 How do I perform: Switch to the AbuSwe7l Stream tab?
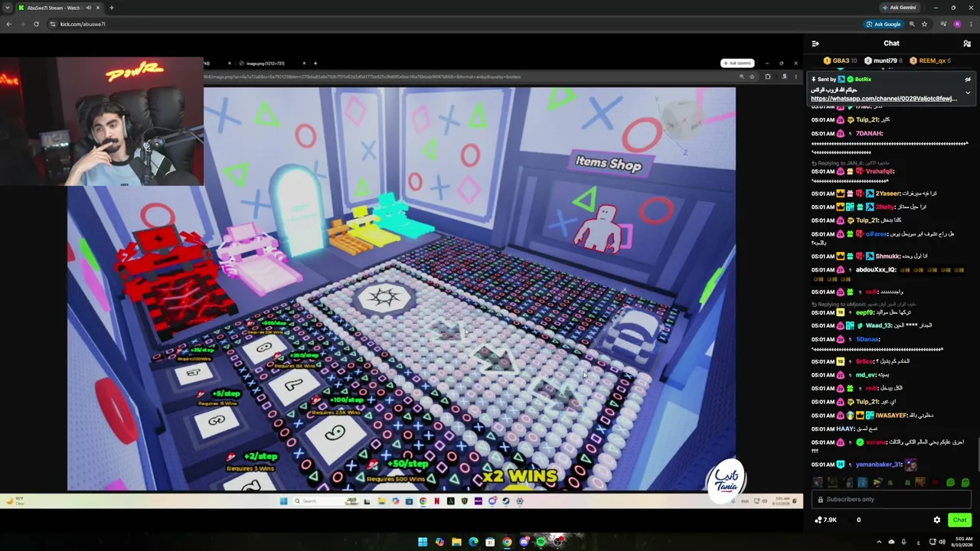[55, 8]
